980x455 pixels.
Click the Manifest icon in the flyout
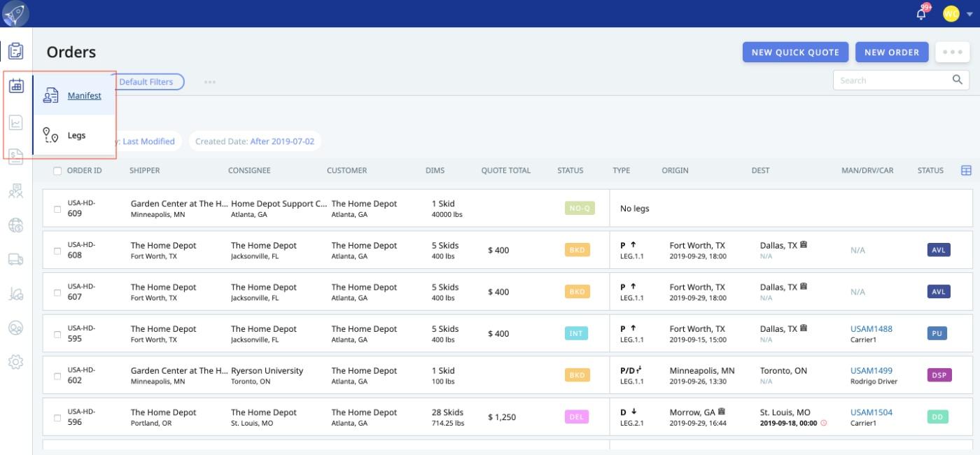[x=50, y=96]
